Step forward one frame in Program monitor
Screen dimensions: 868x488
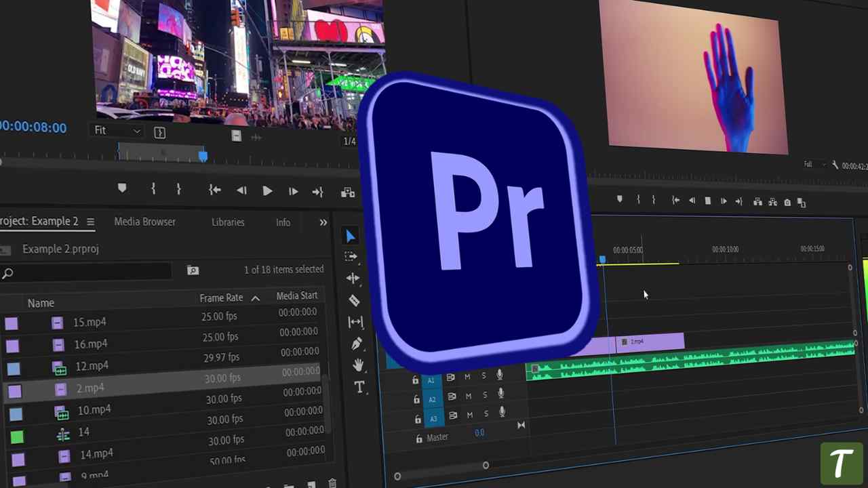click(724, 201)
